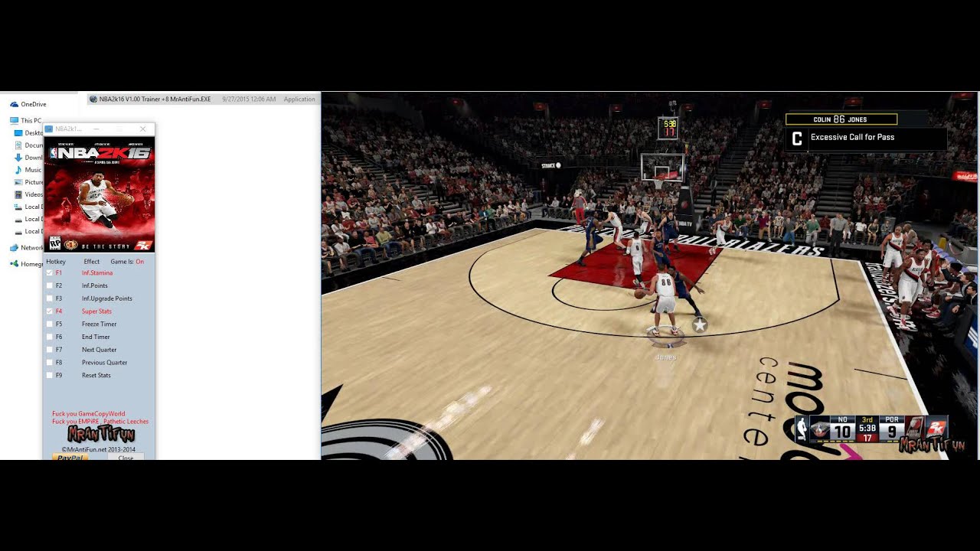Click the first Local Disk drive icon

(x=18, y=207)
